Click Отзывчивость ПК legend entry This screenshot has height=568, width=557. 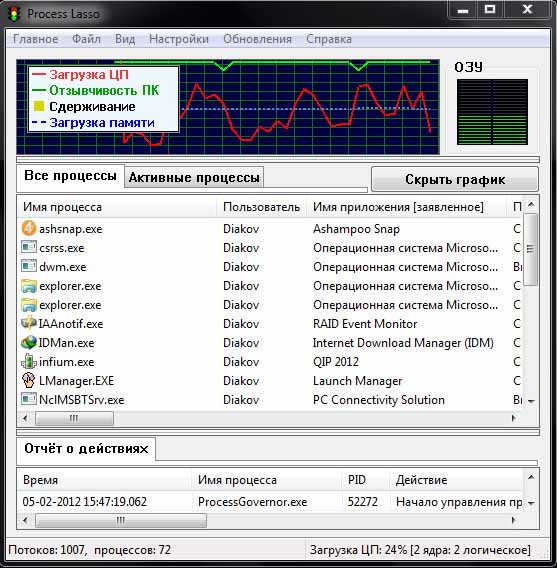(x=96, y=90)
